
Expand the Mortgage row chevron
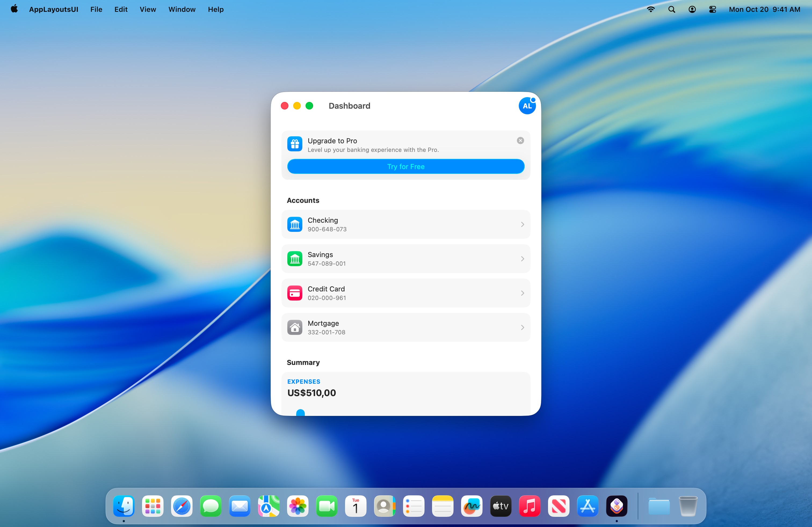click(522, 327)
